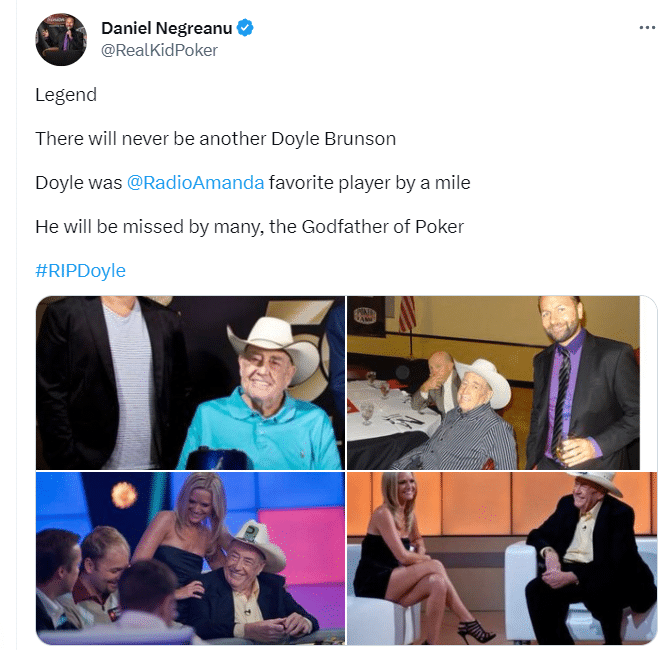Image resolution: width=663 pixels, height=650 pixels.
Task: Follow the #RIPDoyle hashtag
Action: tap(80, 271)
